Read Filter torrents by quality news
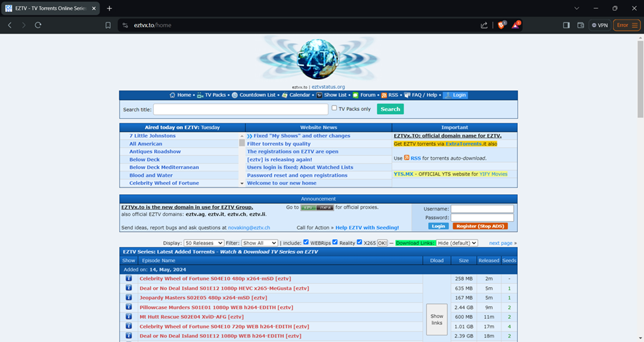The height and width of the screenshot is (342, 644). coord(279,144)
